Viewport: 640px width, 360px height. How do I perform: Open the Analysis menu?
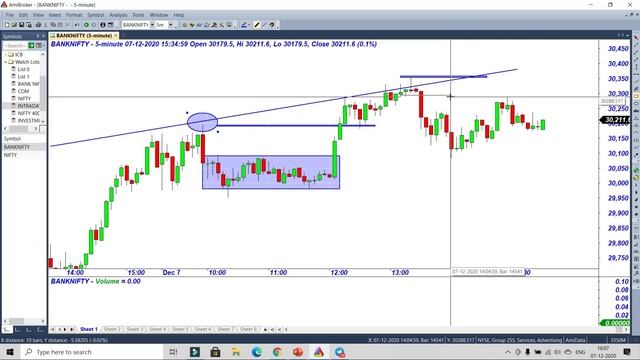[118, 15]
